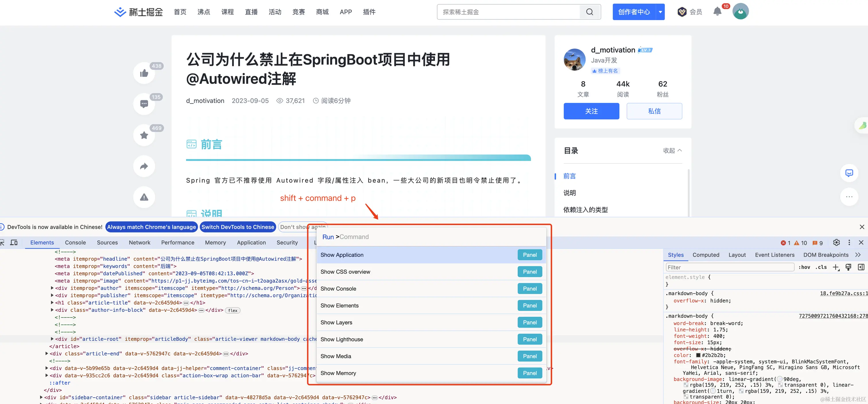
Task: Toggle the :hov element state panel
Action: pyautogui.click(x=804, y=267)
